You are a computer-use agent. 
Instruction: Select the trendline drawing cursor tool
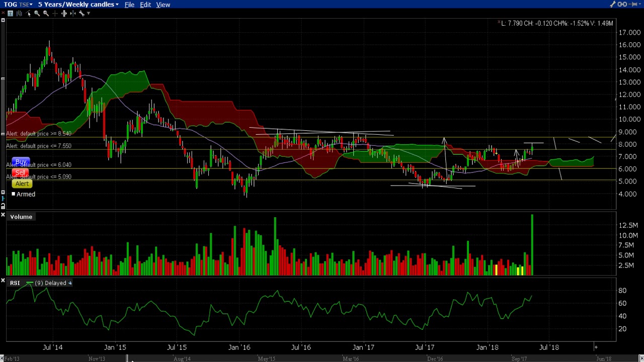click(28, 14)
